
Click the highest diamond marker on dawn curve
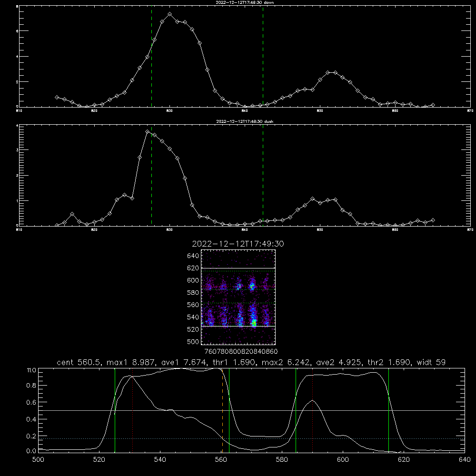(170, 14)
